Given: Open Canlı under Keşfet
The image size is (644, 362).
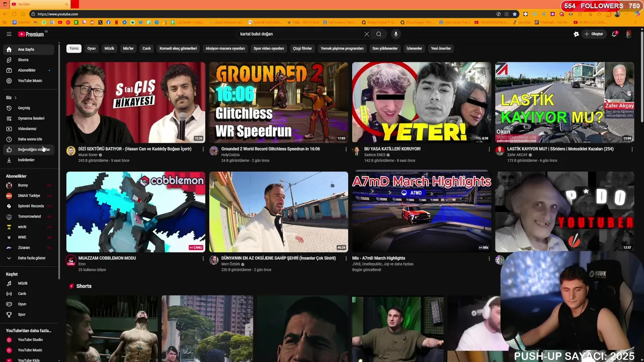Looking at the screenshot, I should 29,294.
